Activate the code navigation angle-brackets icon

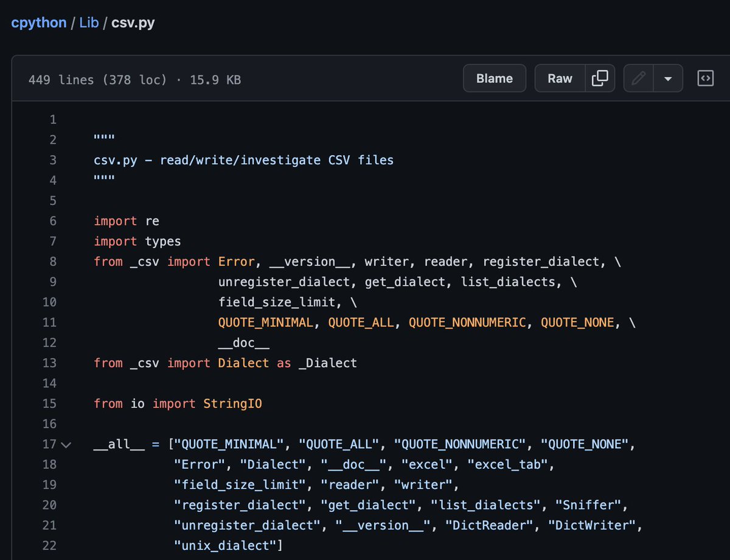[x=705, y=78]
